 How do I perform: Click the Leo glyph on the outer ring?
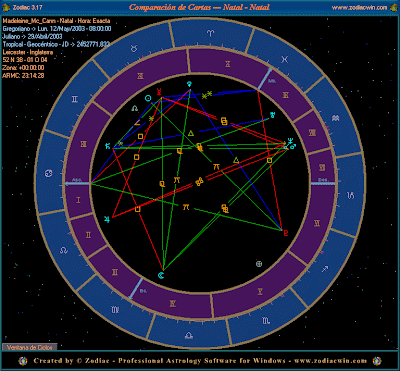tap(64, 250)
